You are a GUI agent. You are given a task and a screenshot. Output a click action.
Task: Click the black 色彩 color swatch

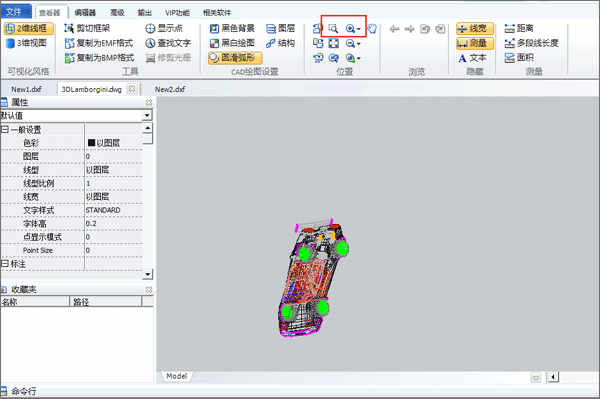tap(91, 143)
